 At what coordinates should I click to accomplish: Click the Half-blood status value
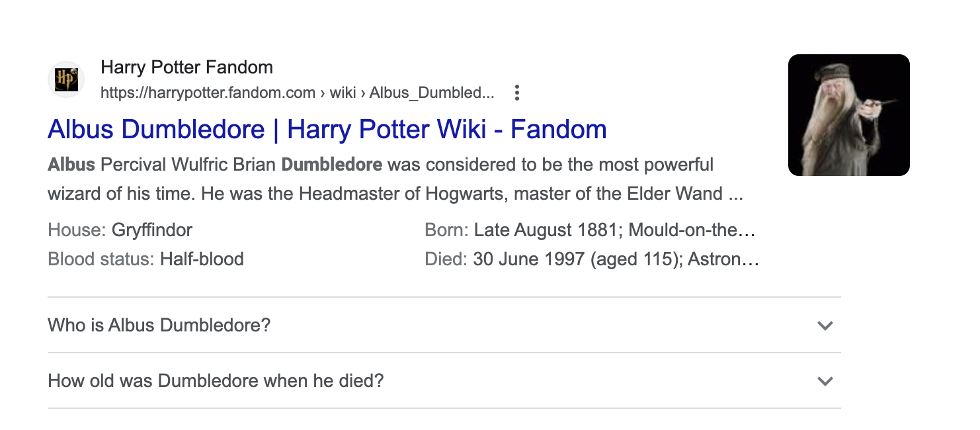202,259
